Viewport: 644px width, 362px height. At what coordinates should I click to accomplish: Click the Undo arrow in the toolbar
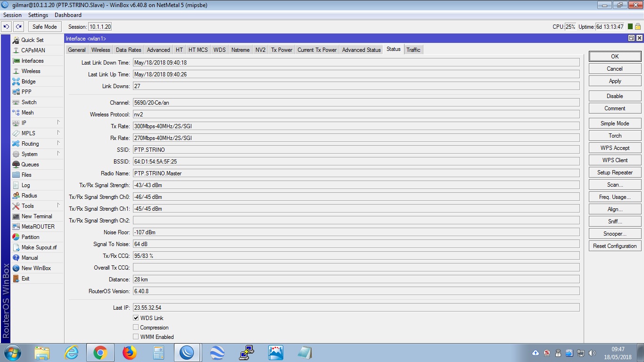(7, 27)
